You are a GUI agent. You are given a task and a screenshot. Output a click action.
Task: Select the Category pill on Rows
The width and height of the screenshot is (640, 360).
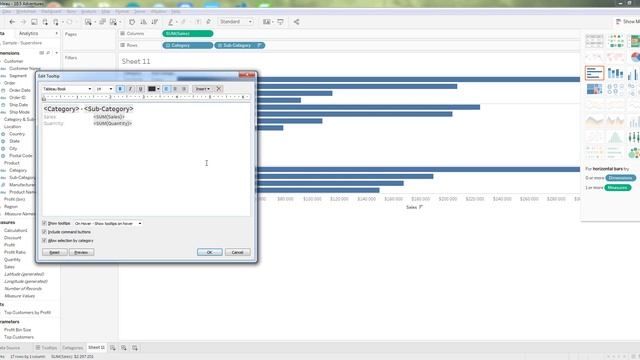coord(187,45)
